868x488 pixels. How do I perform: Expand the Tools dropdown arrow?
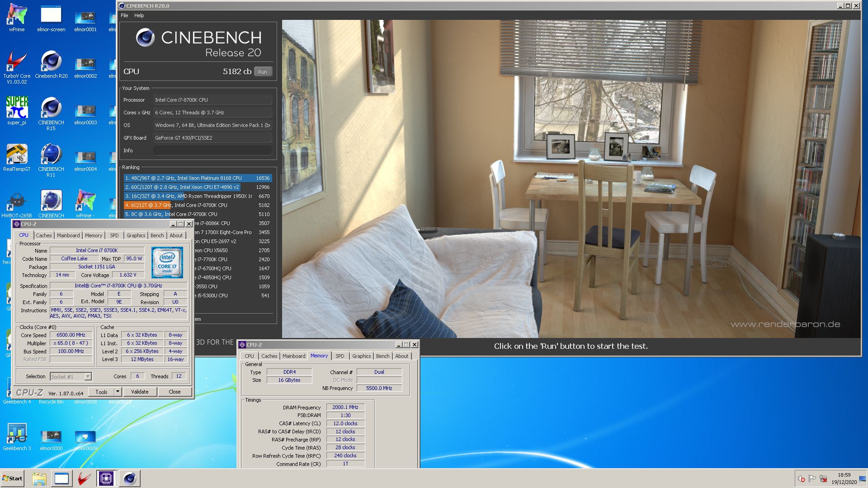[x=118, y=392]
